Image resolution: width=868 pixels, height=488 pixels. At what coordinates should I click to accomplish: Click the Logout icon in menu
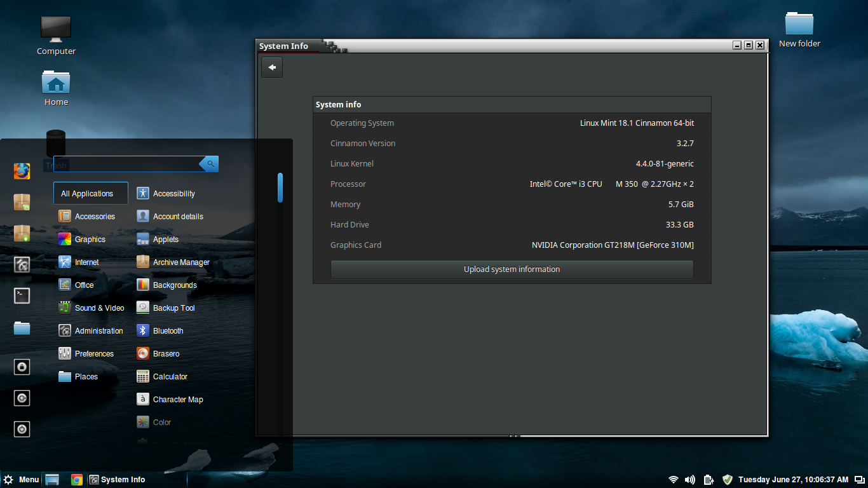[x=22, y=398]
